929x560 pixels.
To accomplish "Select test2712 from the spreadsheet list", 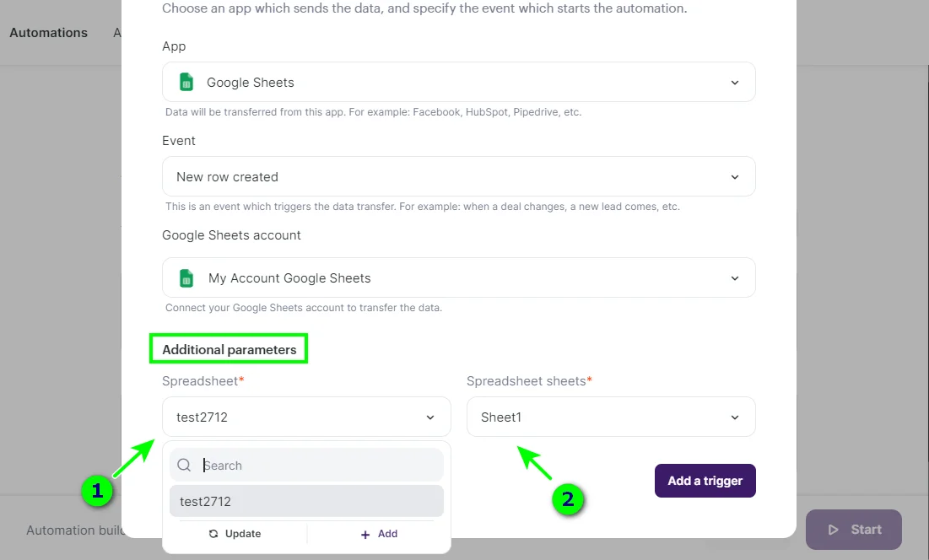I will pyautogui.click(x=306, y=500).
